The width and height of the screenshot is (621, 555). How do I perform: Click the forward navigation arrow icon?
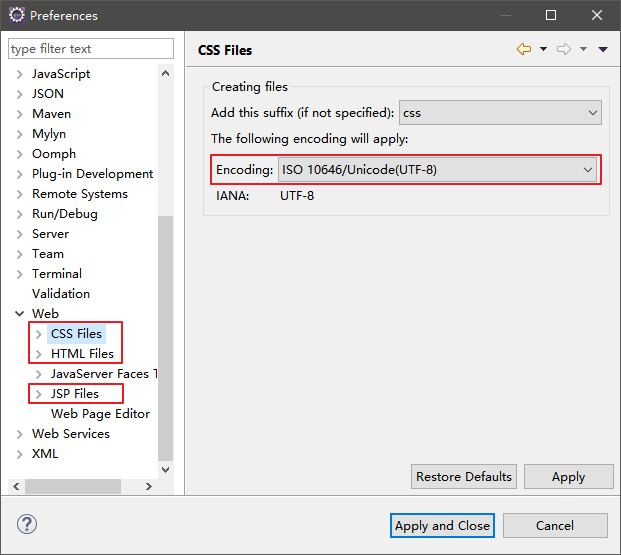[564, 49]
